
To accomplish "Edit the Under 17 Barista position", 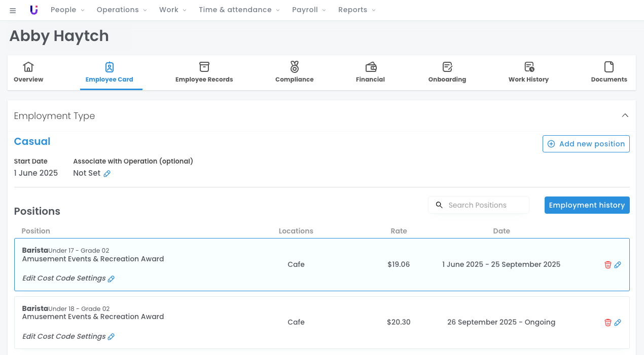I will click(618, 265).
